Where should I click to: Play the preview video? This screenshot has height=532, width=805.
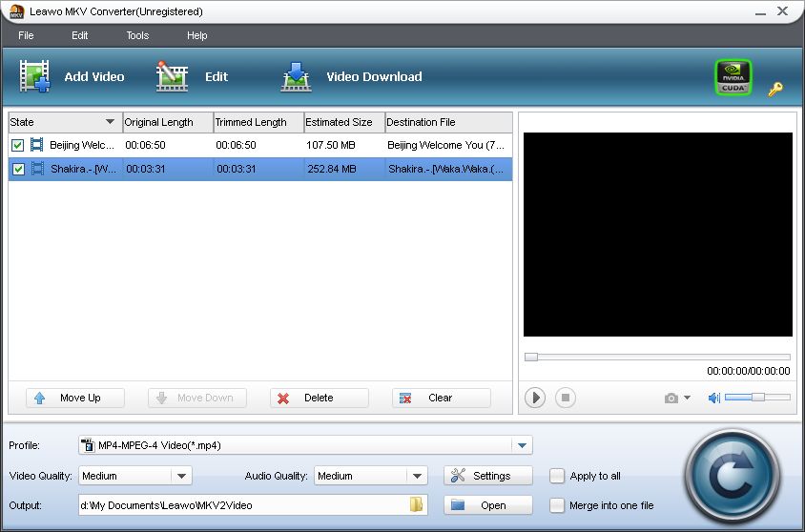point(535,398)
